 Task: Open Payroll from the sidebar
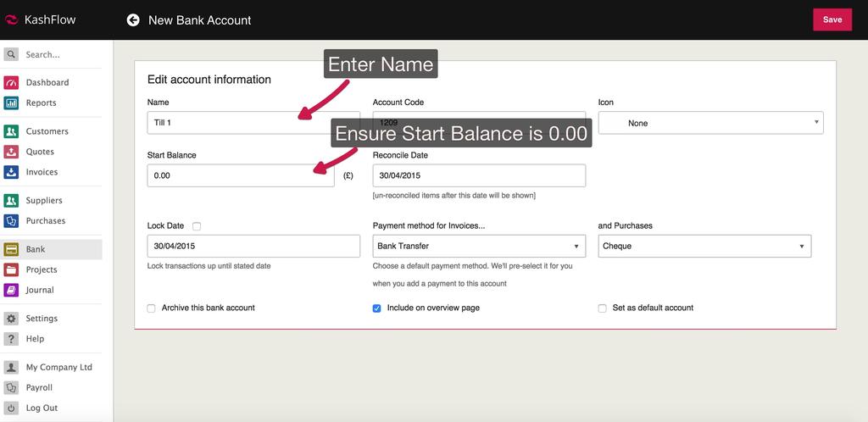click(x=39, y=387)
